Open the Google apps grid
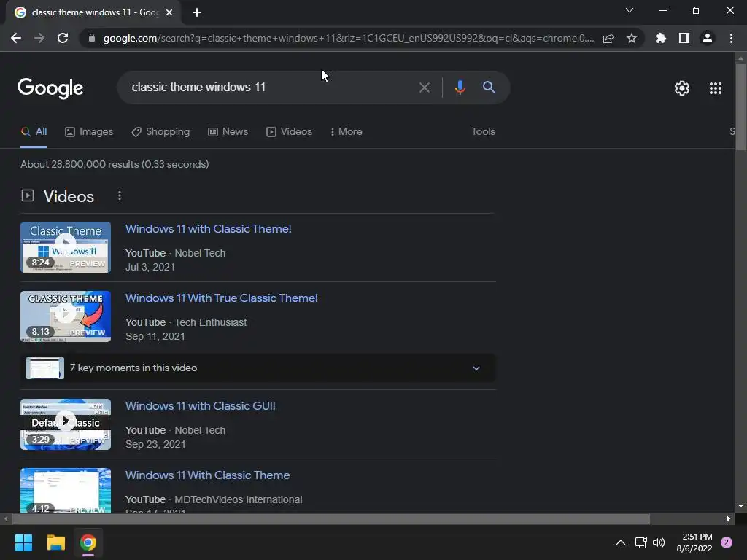The height and width of the screenshot is (560, 747). 716,88
